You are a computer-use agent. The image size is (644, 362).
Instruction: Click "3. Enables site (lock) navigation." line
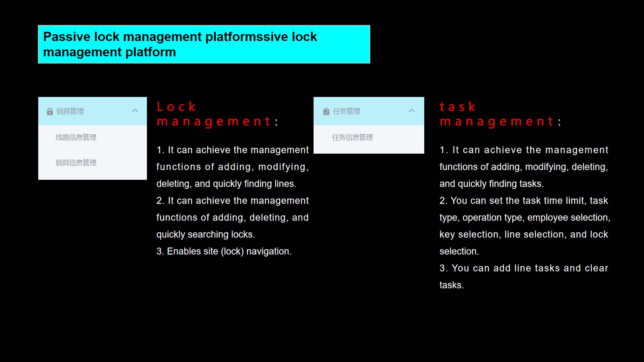pyautogui.click(x=224, y=251)
